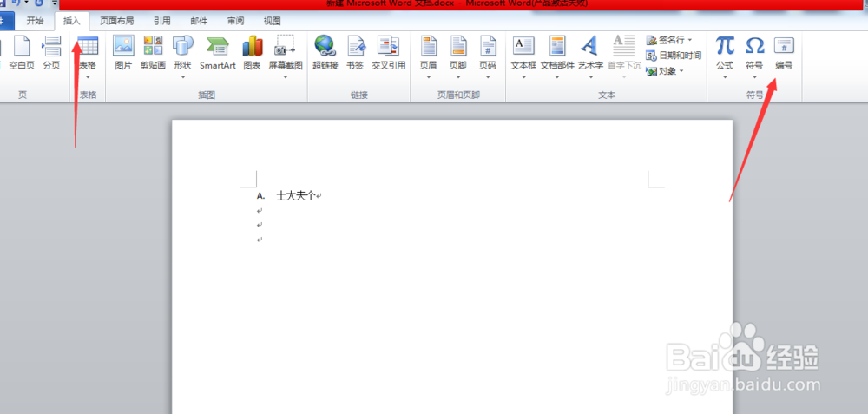Expand the Footer (页脚) dropdown arrow
The image size is (868, 414).
tap(457, 77)
